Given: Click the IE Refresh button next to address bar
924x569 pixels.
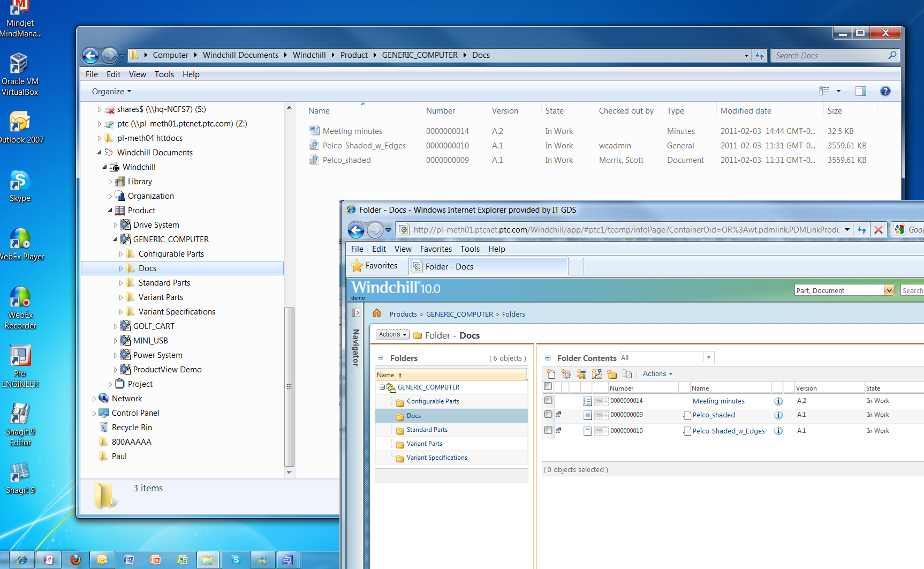Looking at the screenshot, I should point(862,230).
